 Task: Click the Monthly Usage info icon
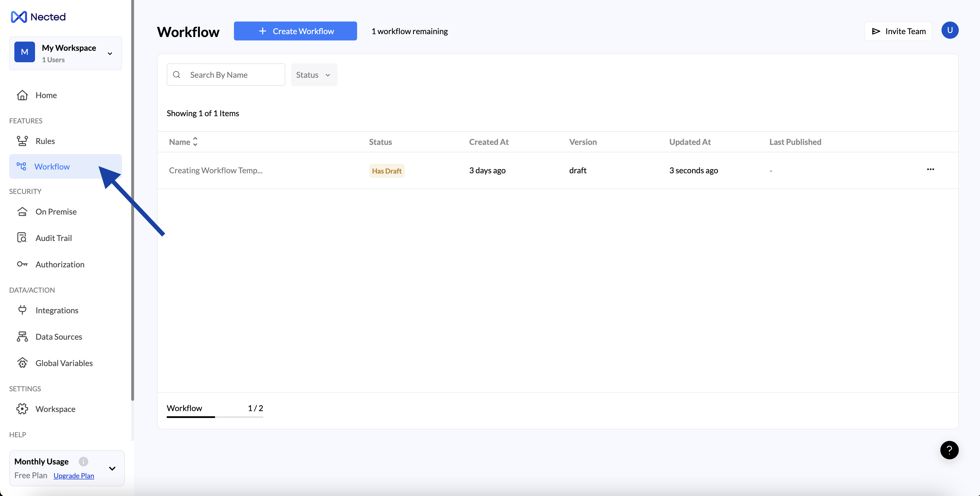pyautogui.click(x=83, y=461)
